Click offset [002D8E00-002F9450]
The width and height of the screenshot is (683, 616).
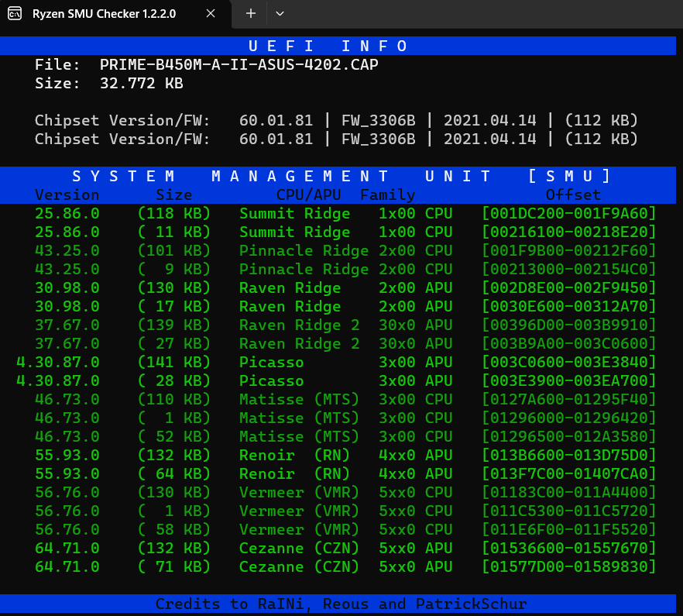pos(568,287)
